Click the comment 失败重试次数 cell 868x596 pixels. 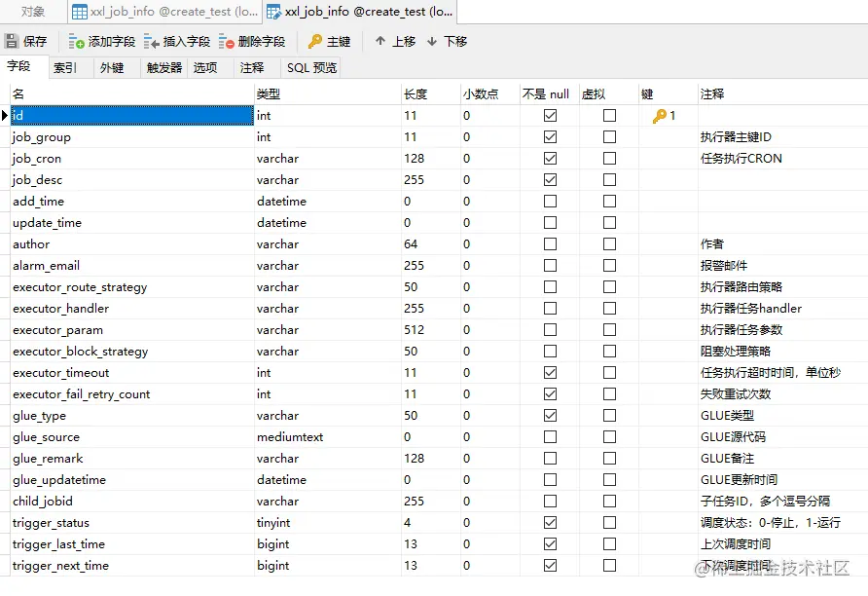point(782,393)
